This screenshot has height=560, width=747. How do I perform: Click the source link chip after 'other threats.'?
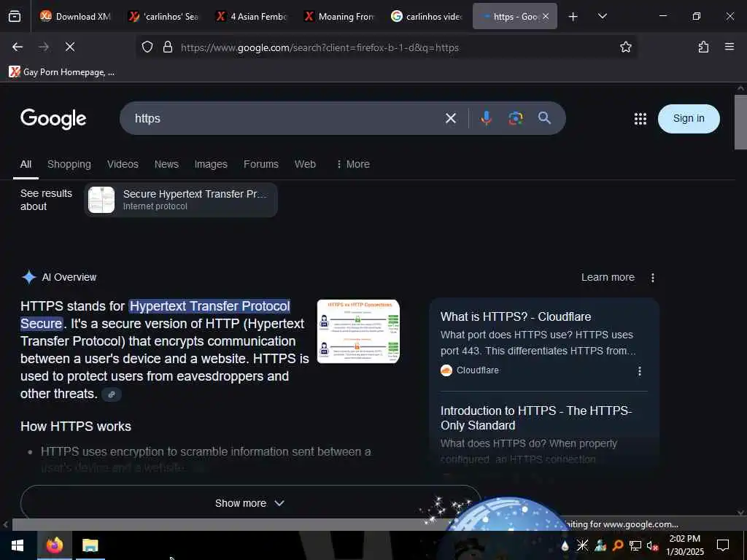pos(112,394)
